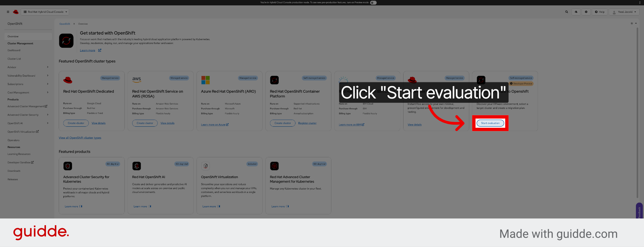Click Learn more on Azure link
The image size is (644, 247).
[215, 125]
